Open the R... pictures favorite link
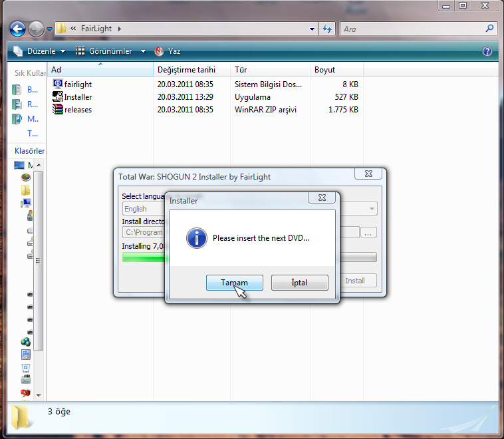This screenshot has height=439, width=504. (x=33, y=104)
